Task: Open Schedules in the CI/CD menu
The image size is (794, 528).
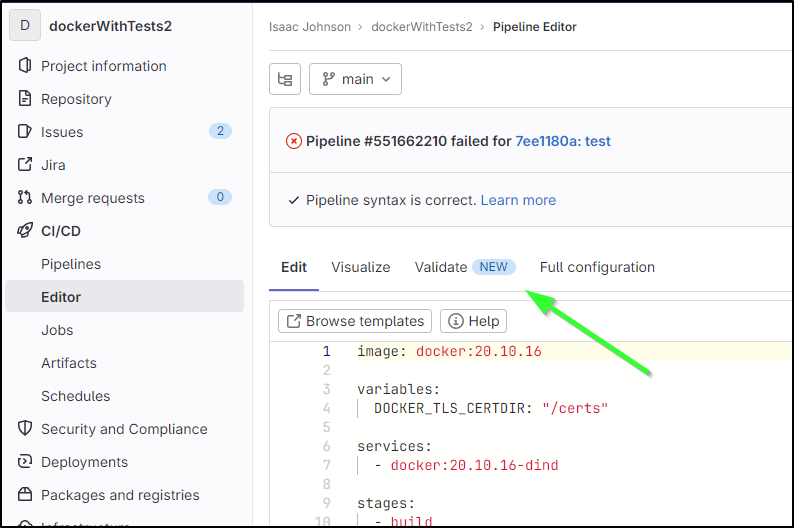Action: (x=75, y=396)
